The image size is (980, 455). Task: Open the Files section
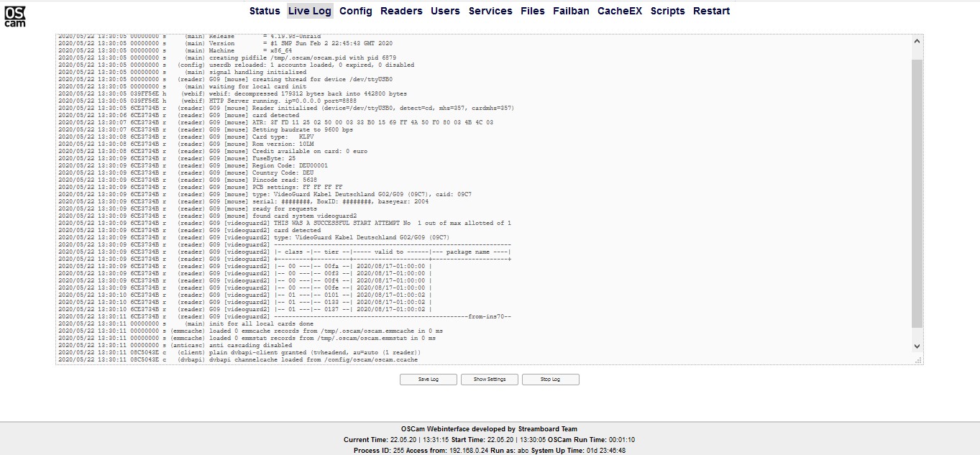point(533,11)
